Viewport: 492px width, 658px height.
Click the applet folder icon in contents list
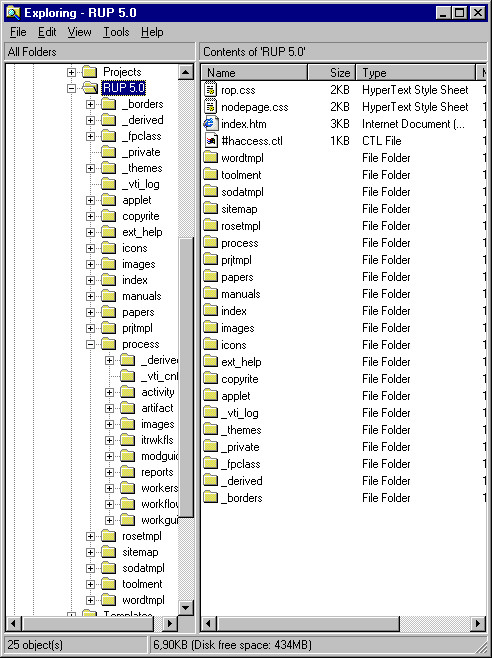click(x=211, y=395)
